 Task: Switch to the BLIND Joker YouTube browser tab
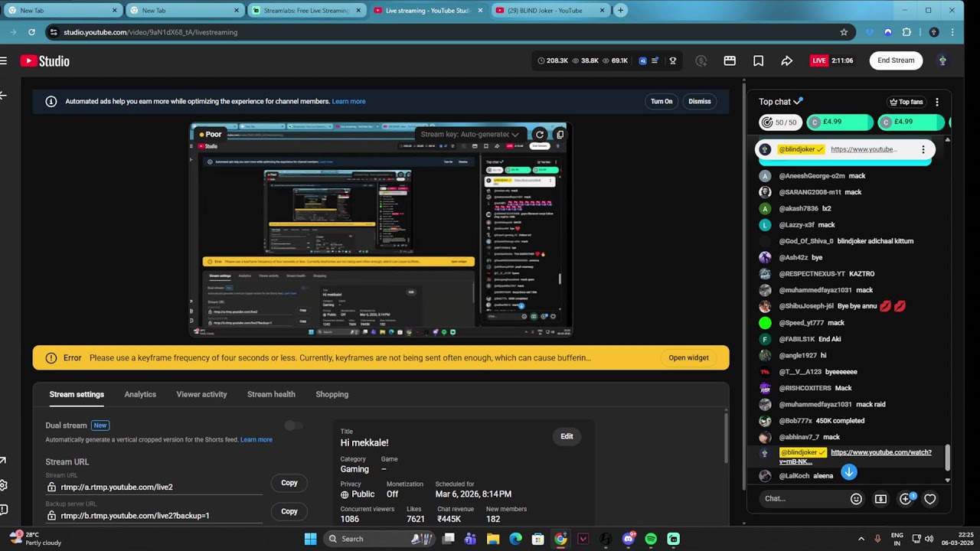point(550,11)
